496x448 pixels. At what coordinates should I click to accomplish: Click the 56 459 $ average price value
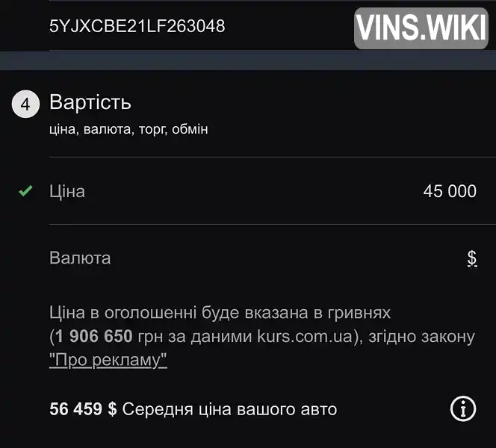click(83, 408)
